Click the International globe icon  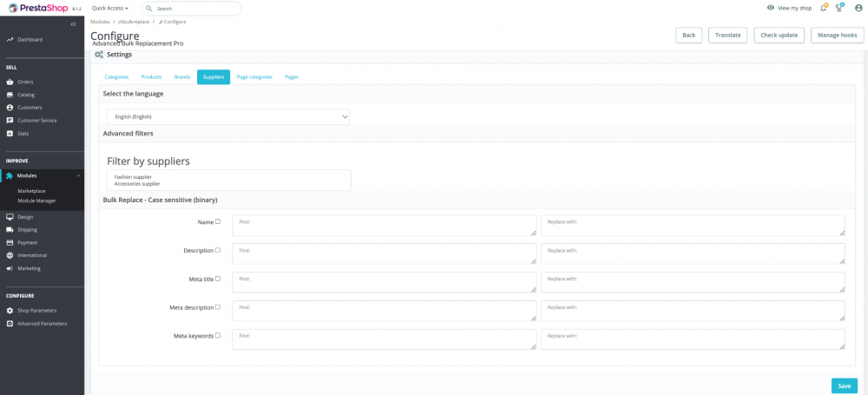10,255
